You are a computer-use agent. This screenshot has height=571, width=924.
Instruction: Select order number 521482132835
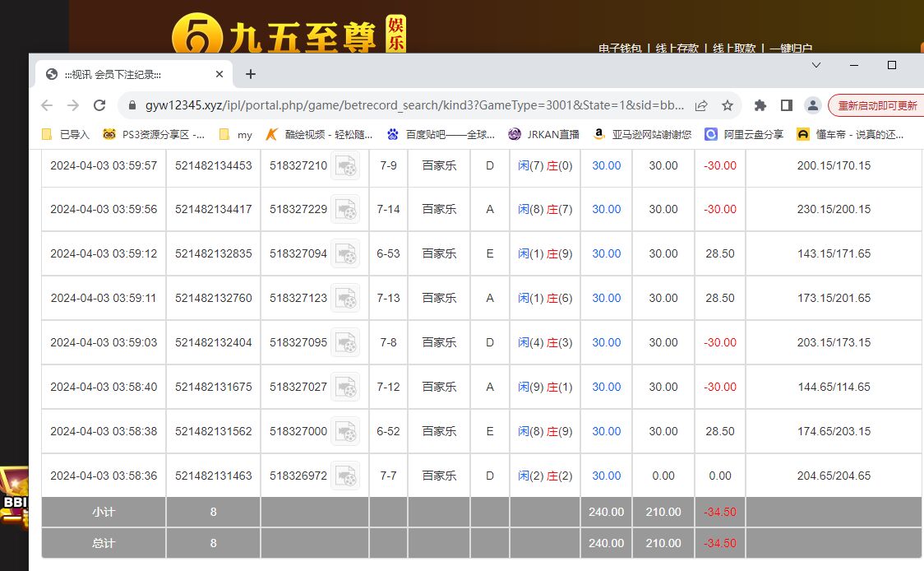(213, 253)
